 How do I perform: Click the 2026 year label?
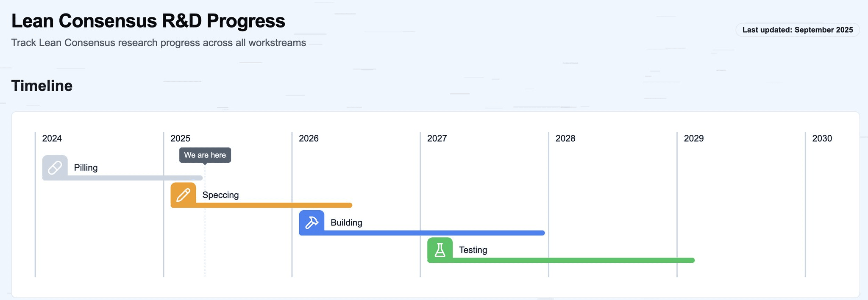point(309,139)
